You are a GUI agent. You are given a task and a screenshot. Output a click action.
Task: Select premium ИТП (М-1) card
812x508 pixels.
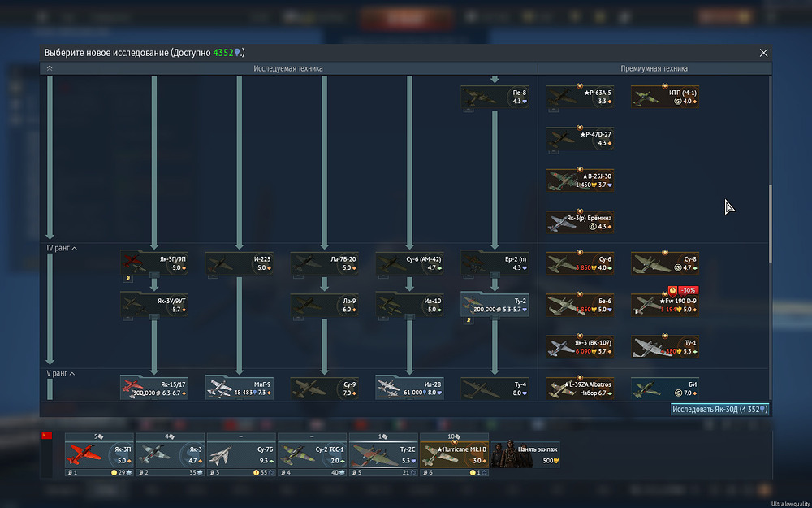(665, 97)
